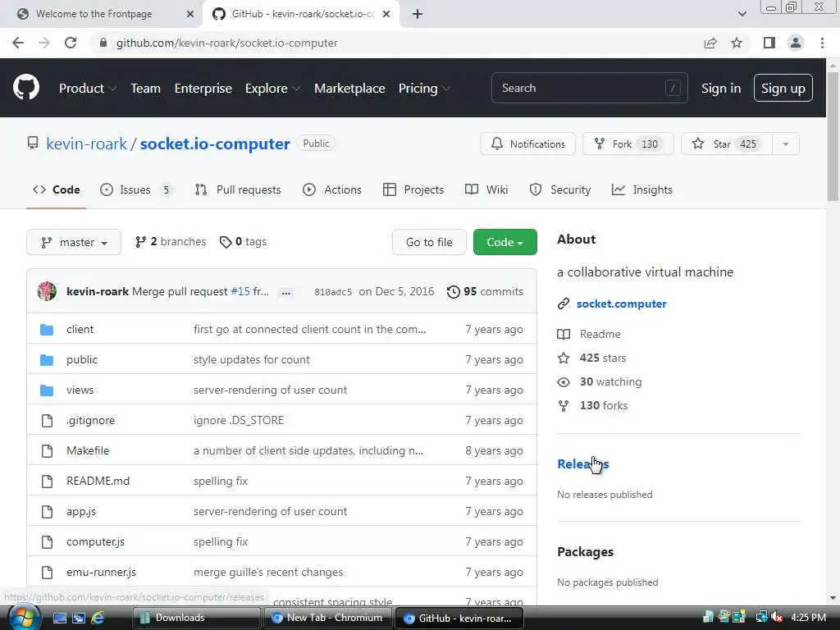Click the share page icon in address bar
Viewport: 840px width, 630px height.
click(710, 43)
